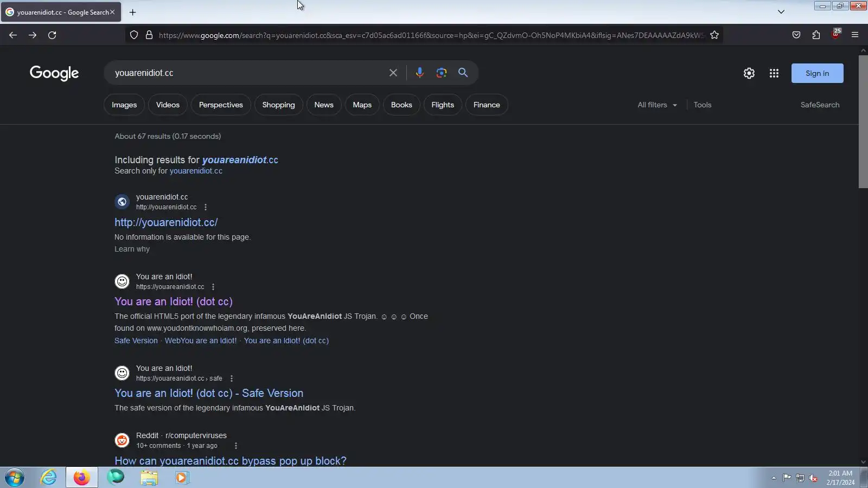Switch to Shopping results
The height and width of the screenshot is (488, 868).
[x=278, y=105]
